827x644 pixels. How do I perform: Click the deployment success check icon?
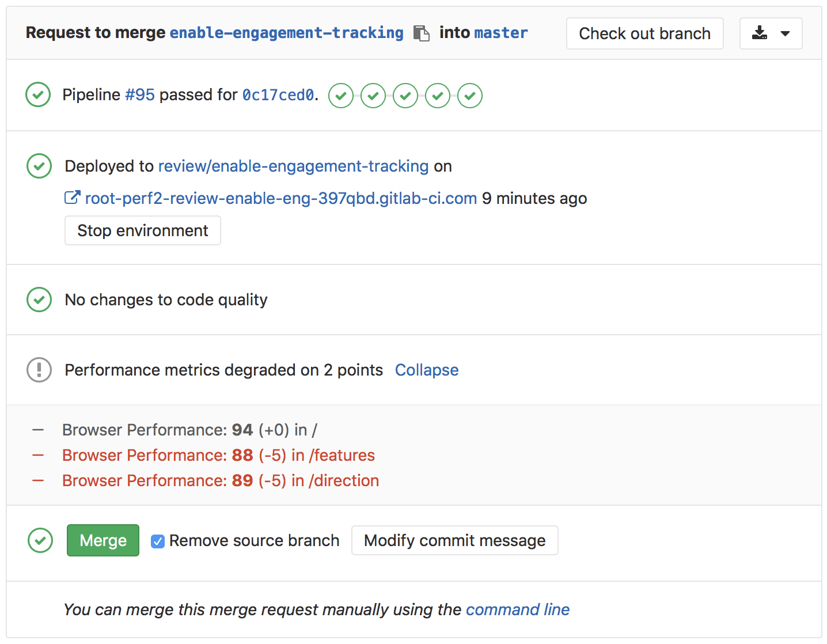pos(39,166)
